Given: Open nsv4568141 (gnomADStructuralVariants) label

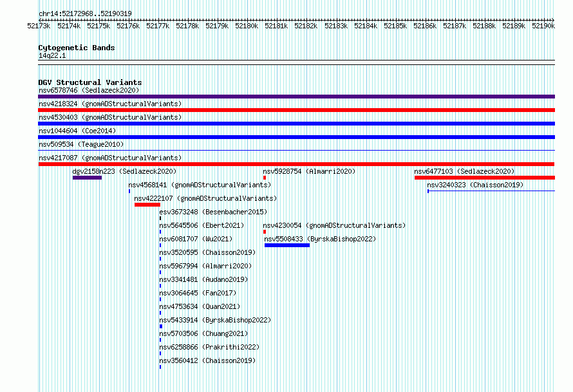Looking at the screenshot, I should 200,185.
